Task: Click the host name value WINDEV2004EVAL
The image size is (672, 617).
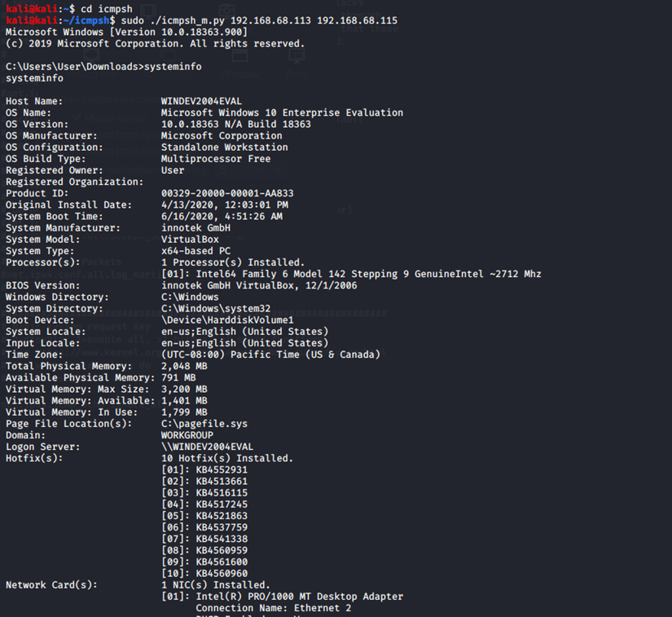Action: (x=201, y=101)
